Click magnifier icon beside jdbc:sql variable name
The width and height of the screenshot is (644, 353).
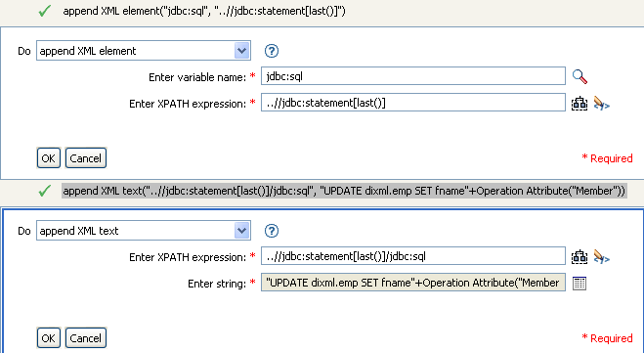click(580, 76)
